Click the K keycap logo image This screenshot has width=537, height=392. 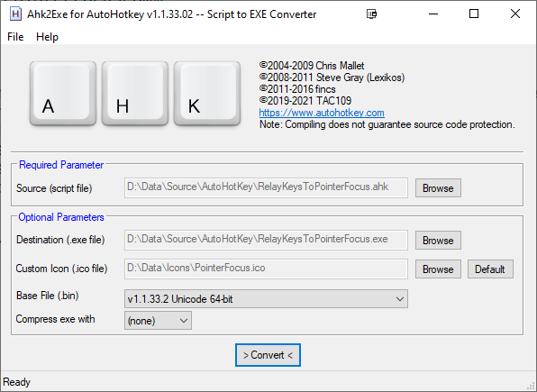207,94
